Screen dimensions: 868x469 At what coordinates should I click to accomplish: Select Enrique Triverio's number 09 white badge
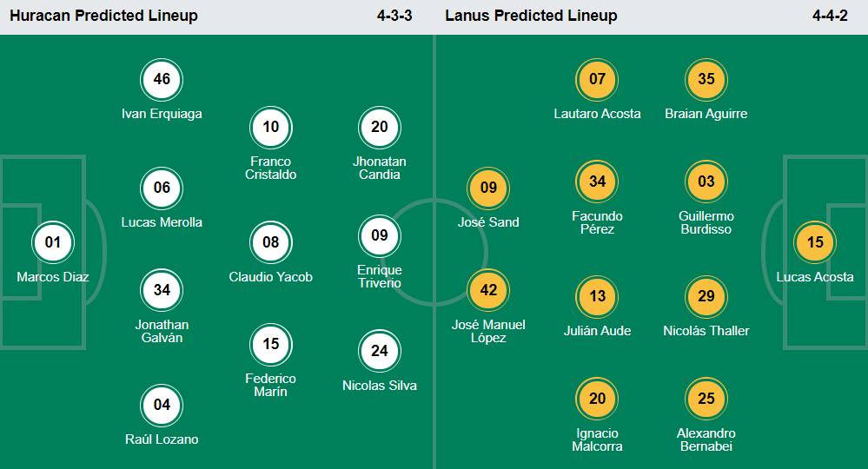[380, 234]
